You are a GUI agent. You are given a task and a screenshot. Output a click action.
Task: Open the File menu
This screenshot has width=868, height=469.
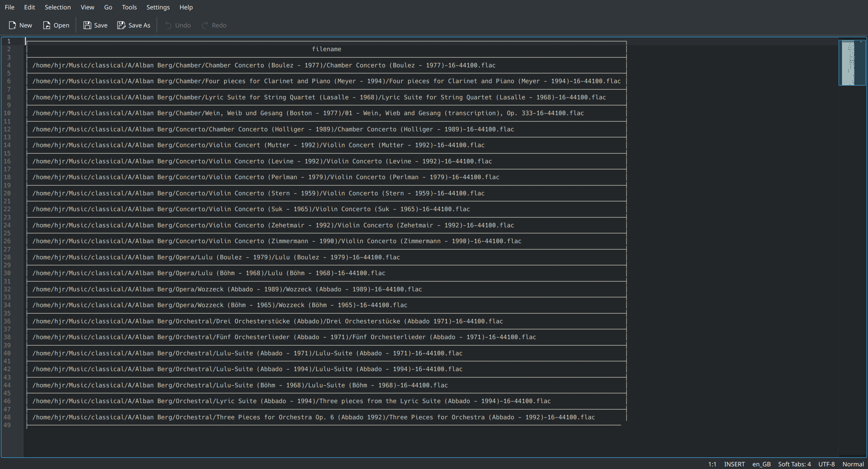pos(9,7)
